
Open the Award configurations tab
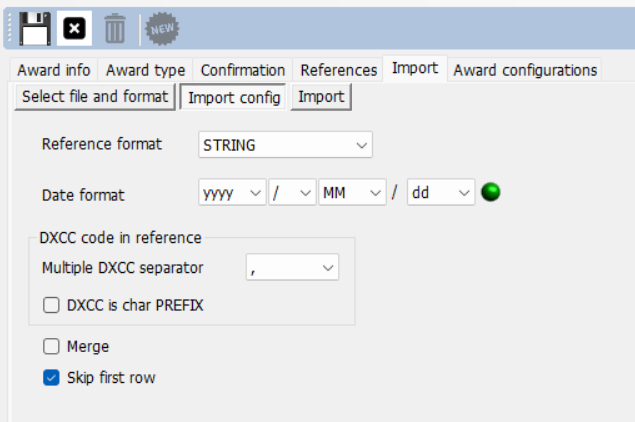tap(525, 70)
